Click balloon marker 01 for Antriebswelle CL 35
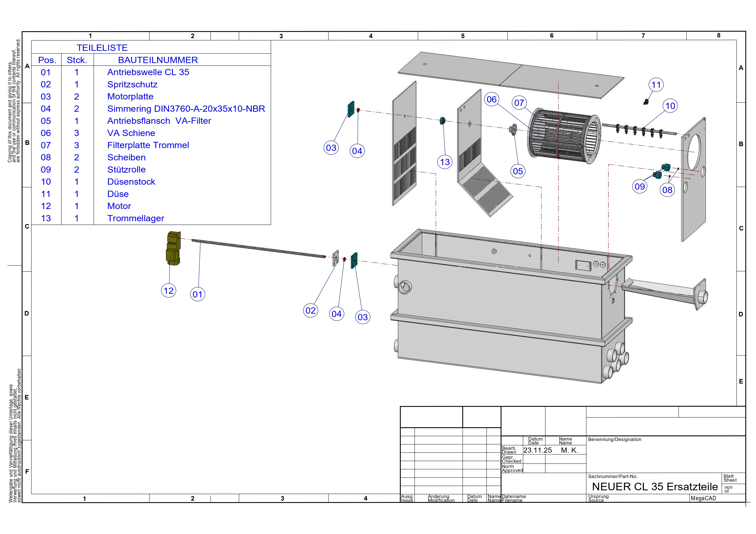Screen dimensions: 756x534 [x=198, y=295]
